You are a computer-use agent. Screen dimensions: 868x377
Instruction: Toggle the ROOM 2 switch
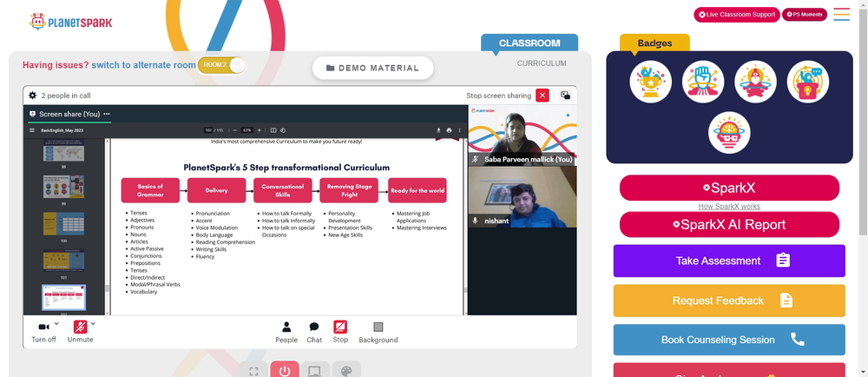click(220, 65)
